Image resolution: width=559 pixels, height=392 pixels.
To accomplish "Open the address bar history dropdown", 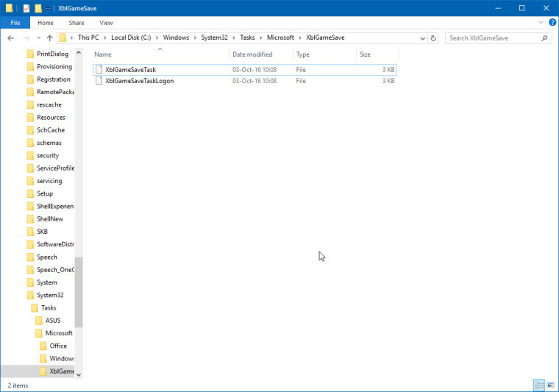I will (x=422, y=38).
